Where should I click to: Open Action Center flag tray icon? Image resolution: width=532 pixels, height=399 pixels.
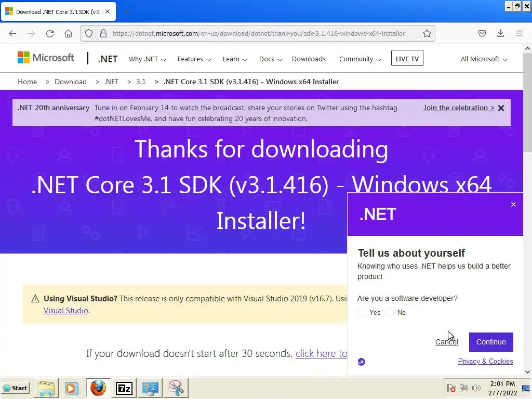click(451, 388)
